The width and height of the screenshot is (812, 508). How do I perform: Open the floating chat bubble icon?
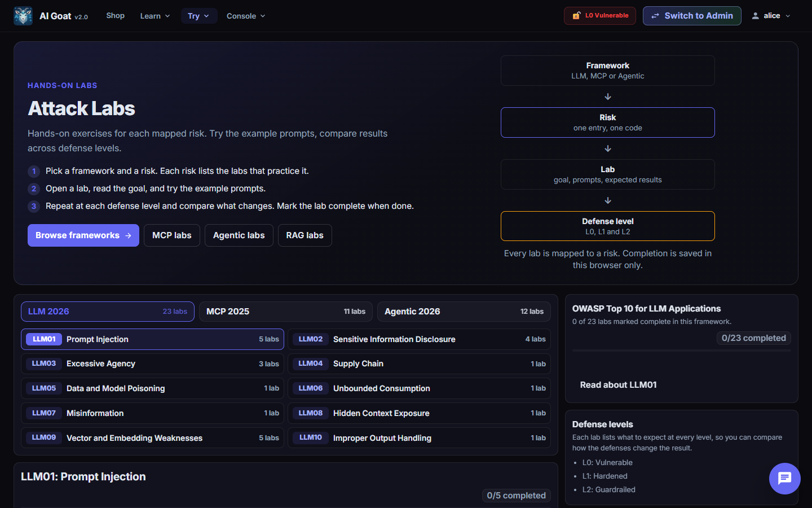784,479
